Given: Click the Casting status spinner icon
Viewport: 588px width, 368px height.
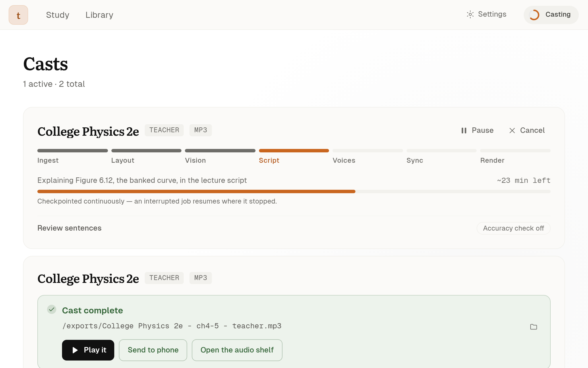Looking at the screenshot, I should [x=534, y=15].
